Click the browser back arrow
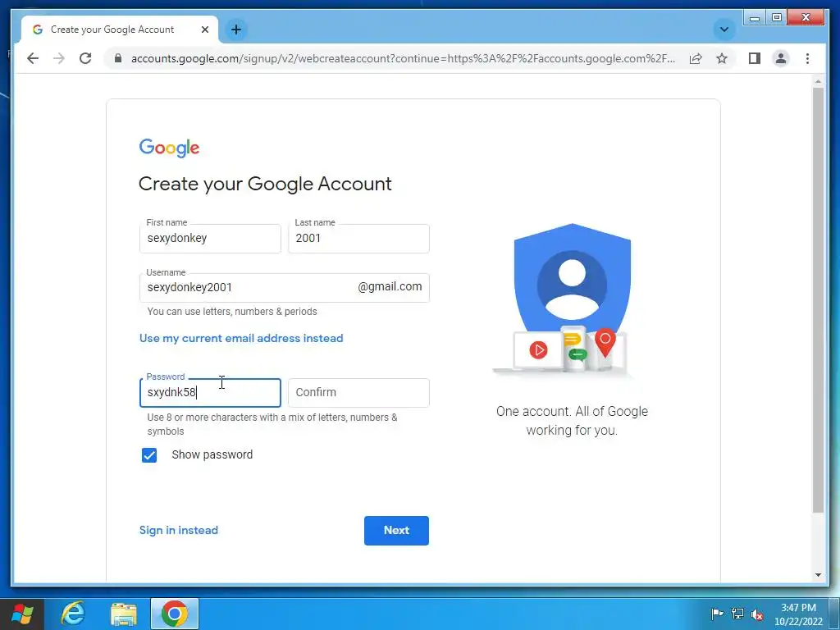Screen dimensions: 840x630 coord(33,58)
